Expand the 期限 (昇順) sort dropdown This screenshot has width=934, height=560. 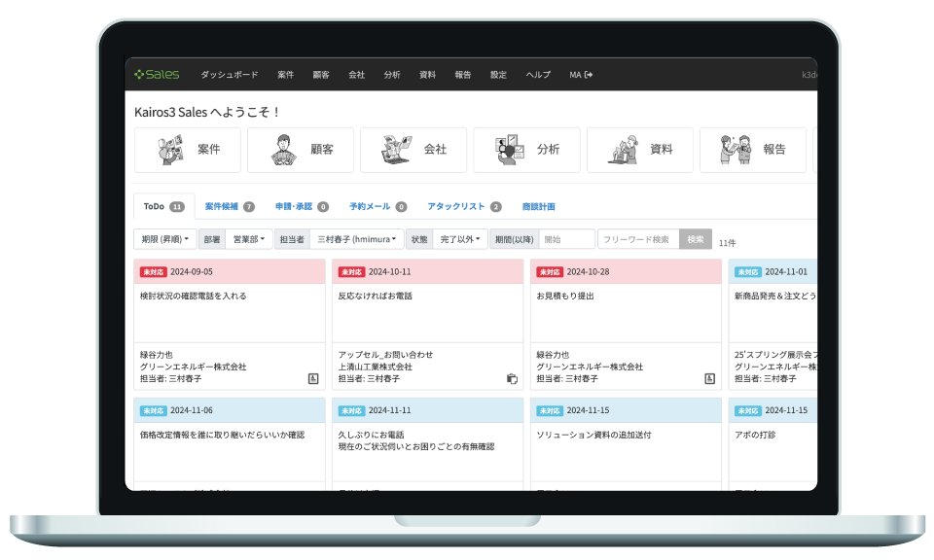pyautogui.click(x=164, y=239)
